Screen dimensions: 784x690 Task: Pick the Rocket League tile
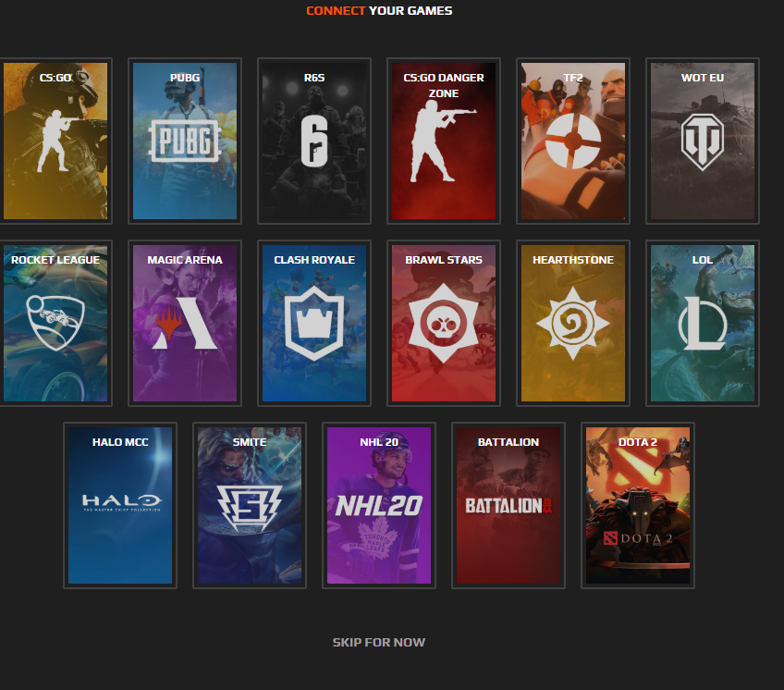coord(55,323)
